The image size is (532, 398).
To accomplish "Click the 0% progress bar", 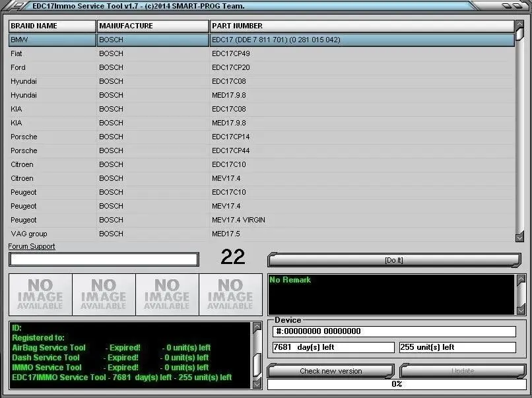I will click(x=397, y=384).
